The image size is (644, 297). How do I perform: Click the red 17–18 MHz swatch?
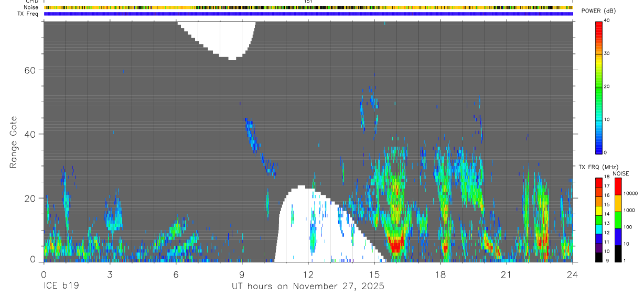[x=599, y=182]
